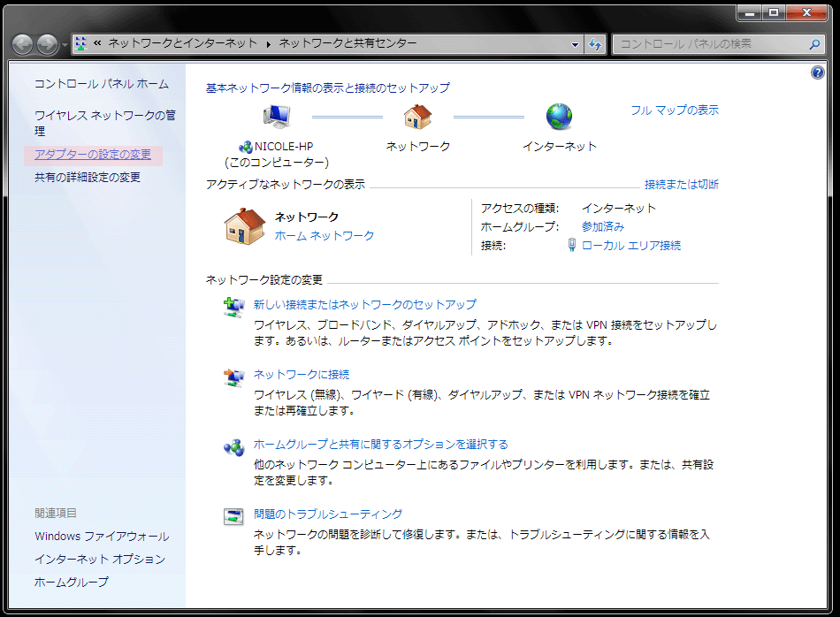Select ネットワークと共有センター breadcrumb

click(347, 42)
